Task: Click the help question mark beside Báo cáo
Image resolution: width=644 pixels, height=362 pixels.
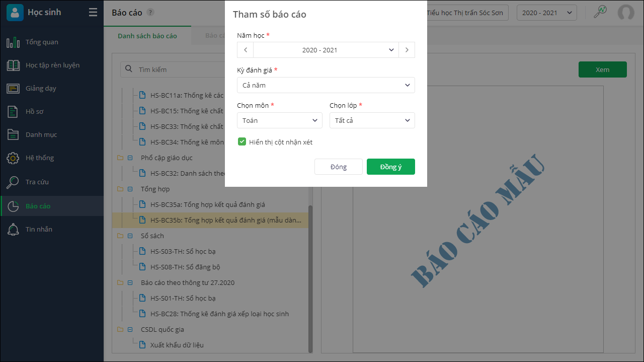Action: point(150,13)
